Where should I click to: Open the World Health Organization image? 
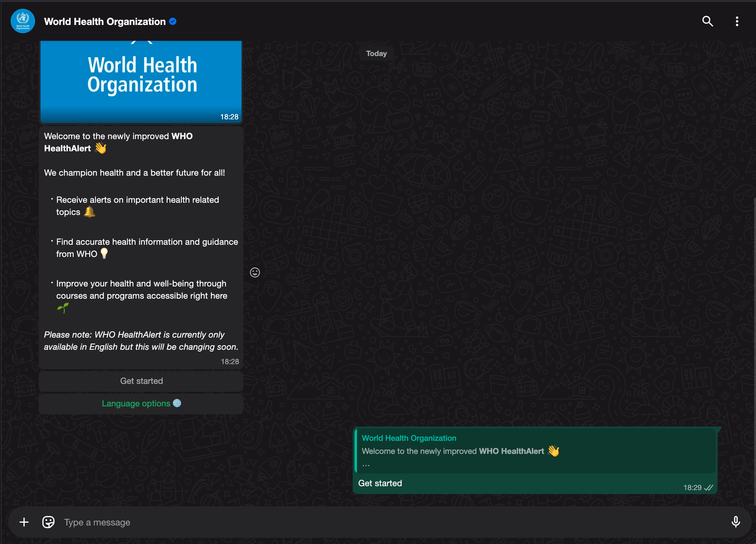(x=141, y=80)
